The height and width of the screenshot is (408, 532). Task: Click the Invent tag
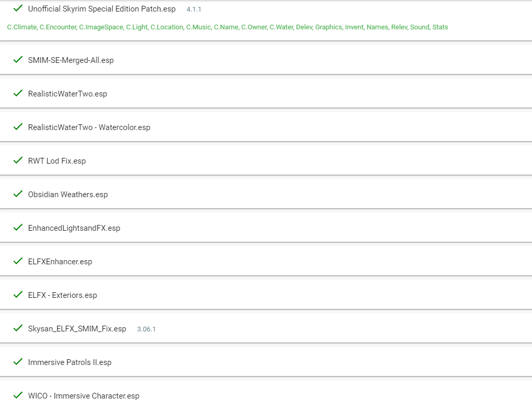tap(355, 27)
